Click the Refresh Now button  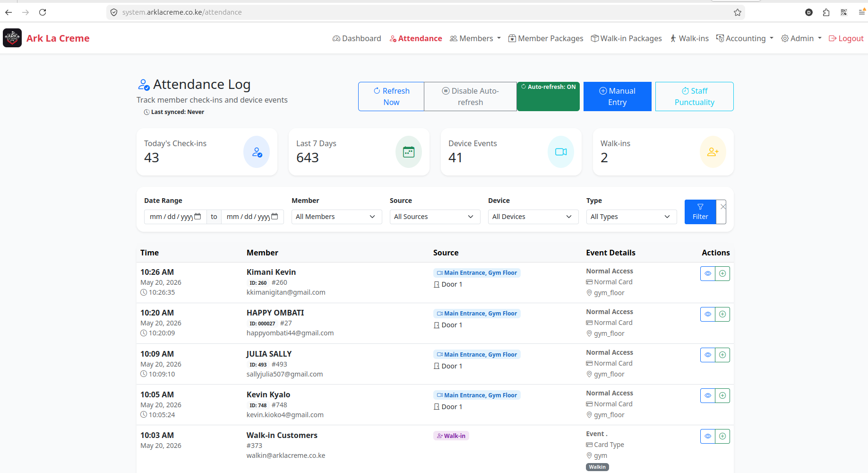[x=391, y=96]
